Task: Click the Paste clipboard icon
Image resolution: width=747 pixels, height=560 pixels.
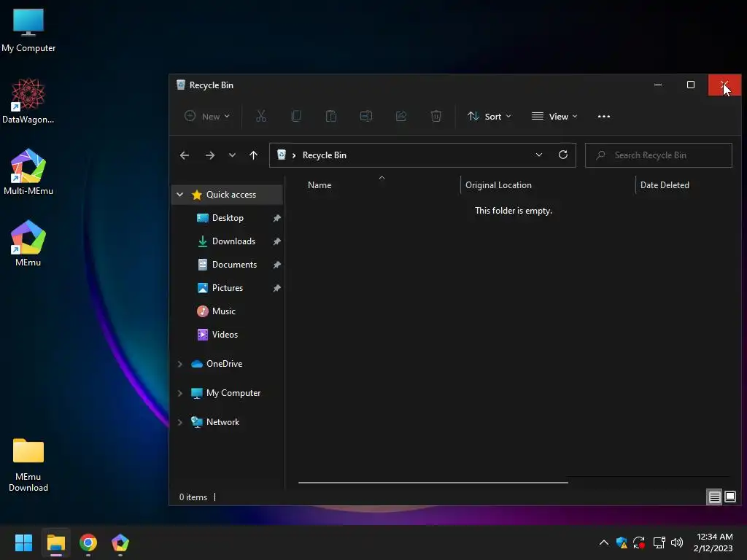Action: (x=331, y=116)
